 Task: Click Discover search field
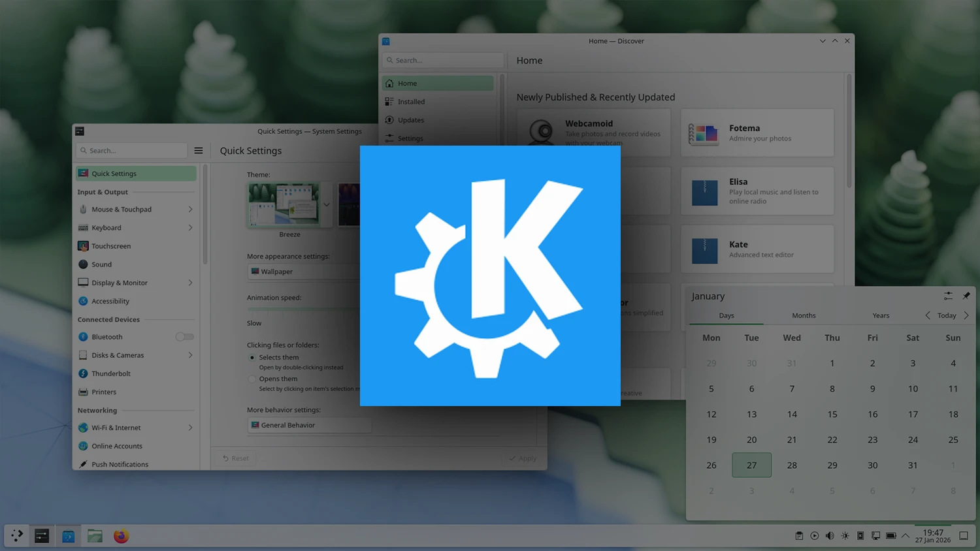[443, 60]
